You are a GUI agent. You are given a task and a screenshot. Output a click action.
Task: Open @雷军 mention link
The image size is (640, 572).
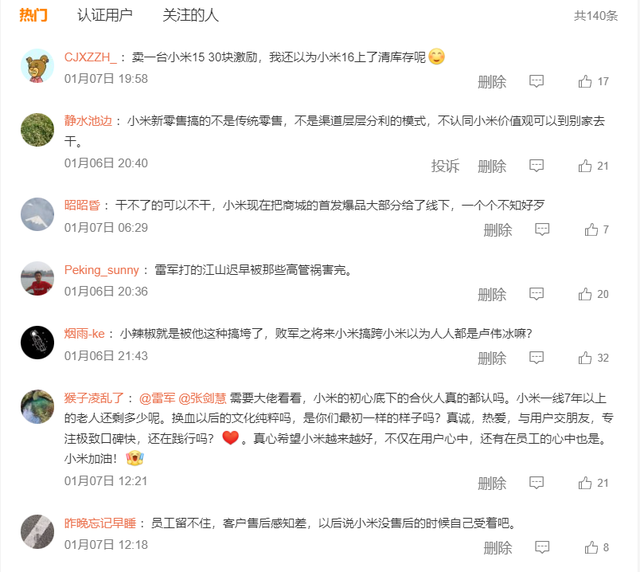(157, 398)
